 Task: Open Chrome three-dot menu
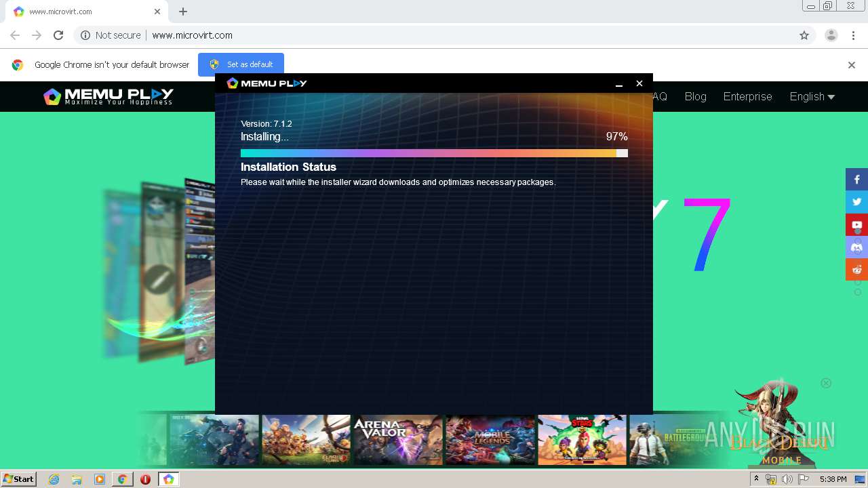coord(852,35)
